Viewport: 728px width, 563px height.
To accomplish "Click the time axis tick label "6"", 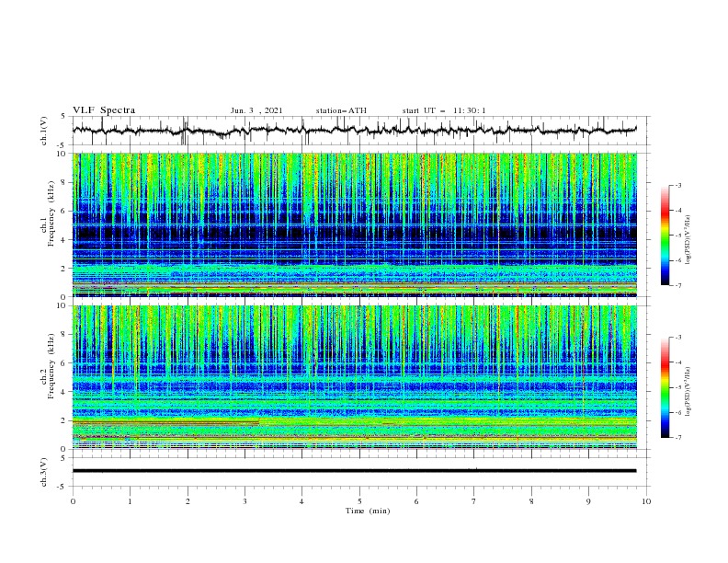I will [x=416, y=501].
